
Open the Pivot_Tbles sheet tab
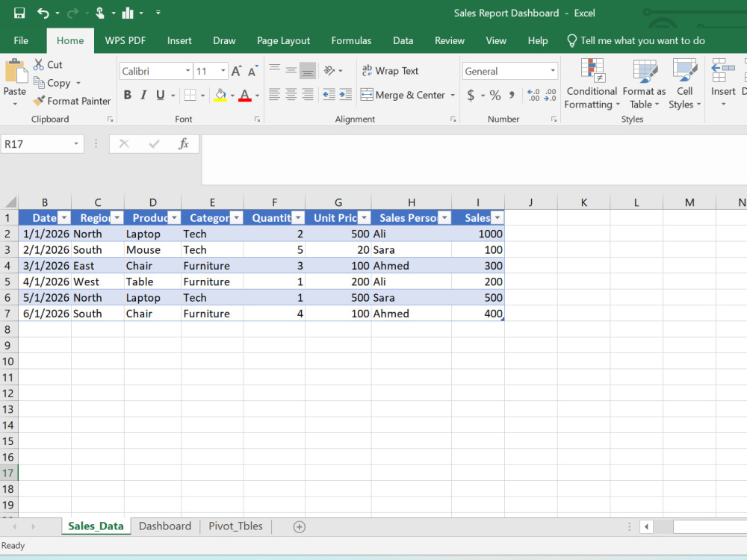point(235,526)
